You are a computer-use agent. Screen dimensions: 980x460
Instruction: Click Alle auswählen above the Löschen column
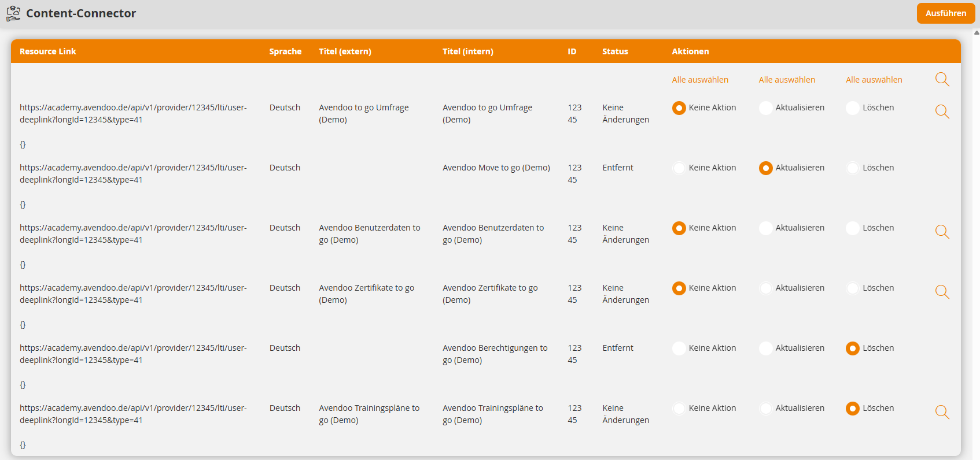coord(874,79)
